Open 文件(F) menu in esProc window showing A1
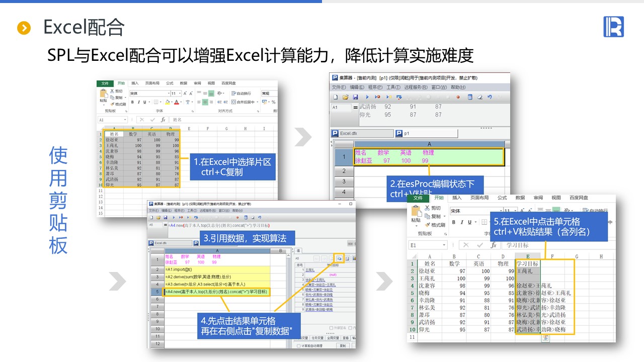 (x=339, y=87)
